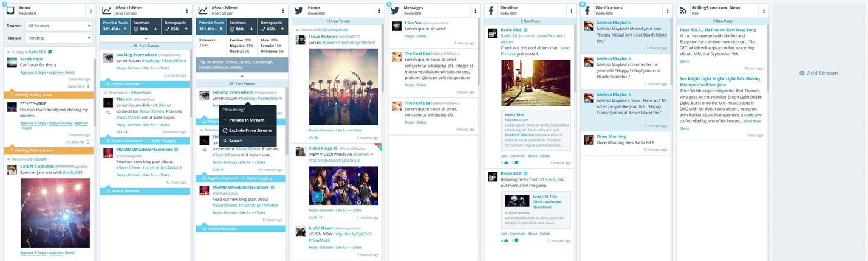Expand analytics chevron below first SearchTerm stats
The image size is (868, 261).
pyautogui.click(x=145, y=38)
